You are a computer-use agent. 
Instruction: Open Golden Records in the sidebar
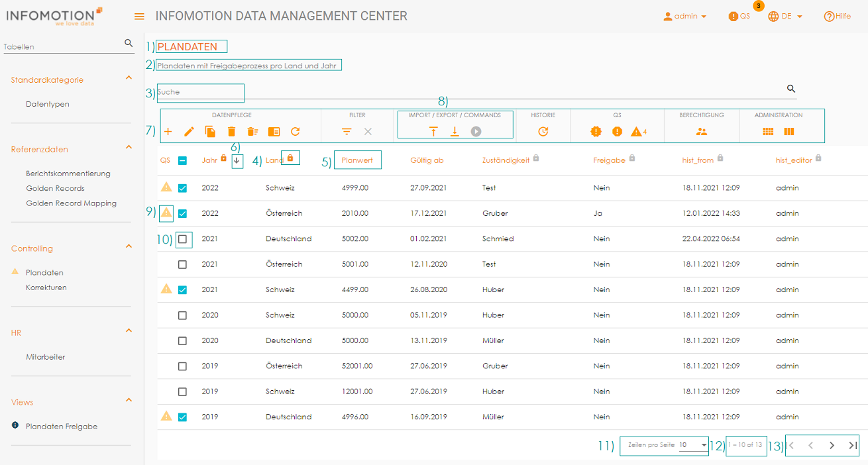tap(55, 189)
